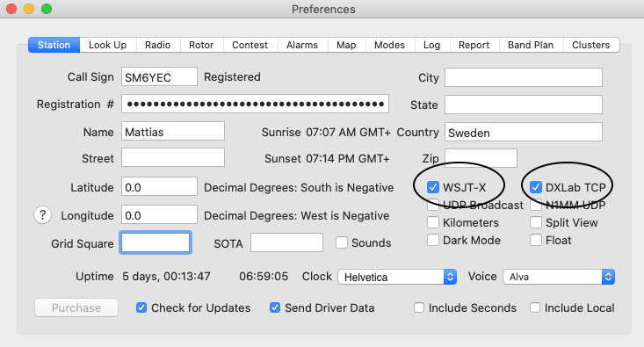644x347 pixels.
Task: Open the Voice dropdown showing Alva
Action: coord(559,277)
